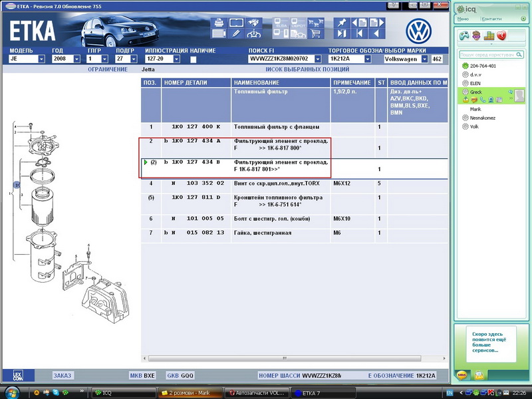Expand the ICQ toolbar chevron
Image resolution: width=532 pixels, height=399 pixels.
pyautogui.click(x=491, y=44)
